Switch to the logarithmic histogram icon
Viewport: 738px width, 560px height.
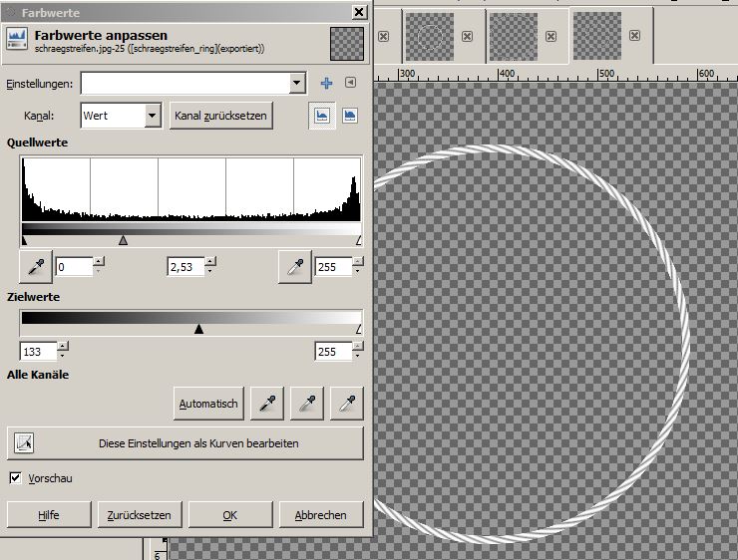350,116
